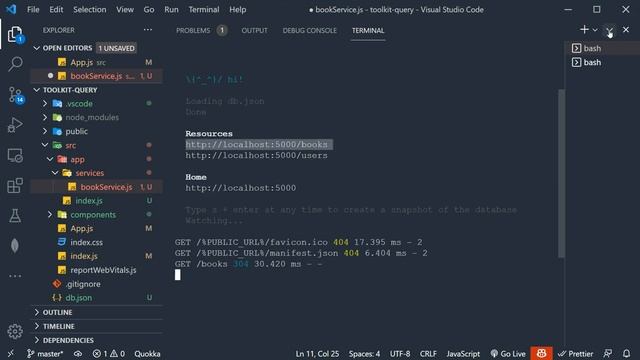640x360 pixels.
Task: Show additional views ellipsis in activity bar
Action: 15,276
